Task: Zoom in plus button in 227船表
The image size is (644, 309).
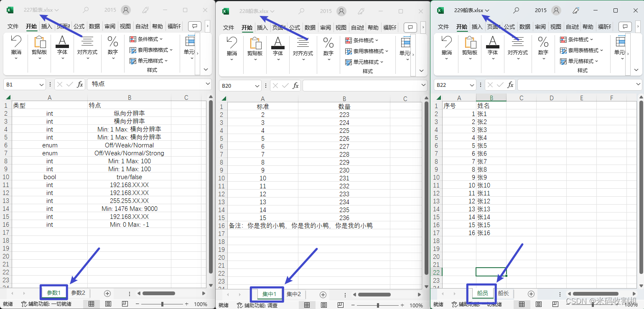Action: pyautogui.click(x=187, y=304)
